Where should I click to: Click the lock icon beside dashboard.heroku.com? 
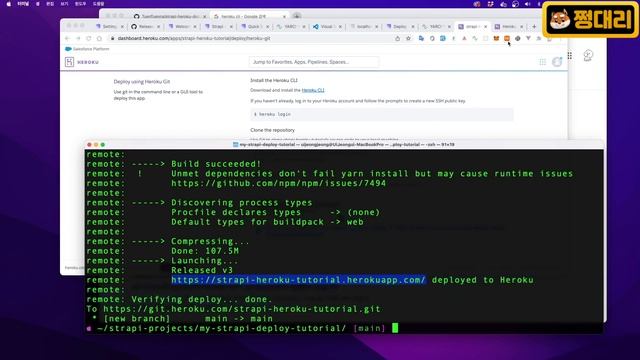point(113,38)
